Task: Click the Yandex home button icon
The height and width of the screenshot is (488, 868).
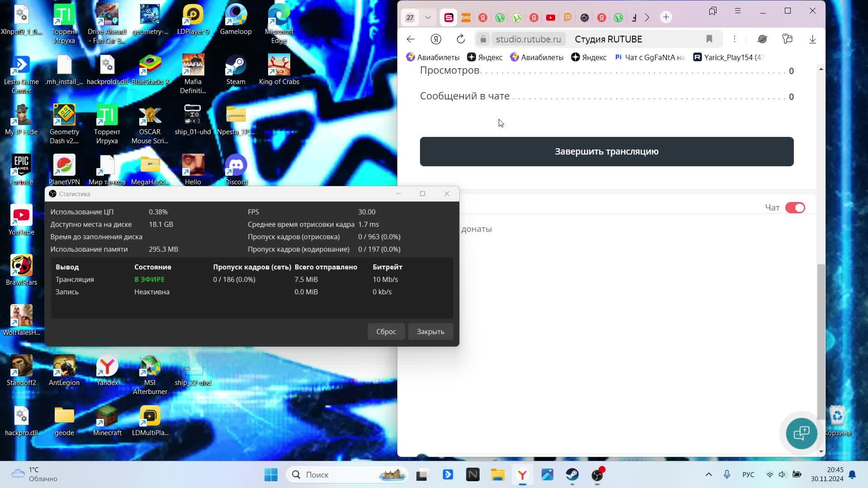Action: pyautogui.click(x=436, y=39)
